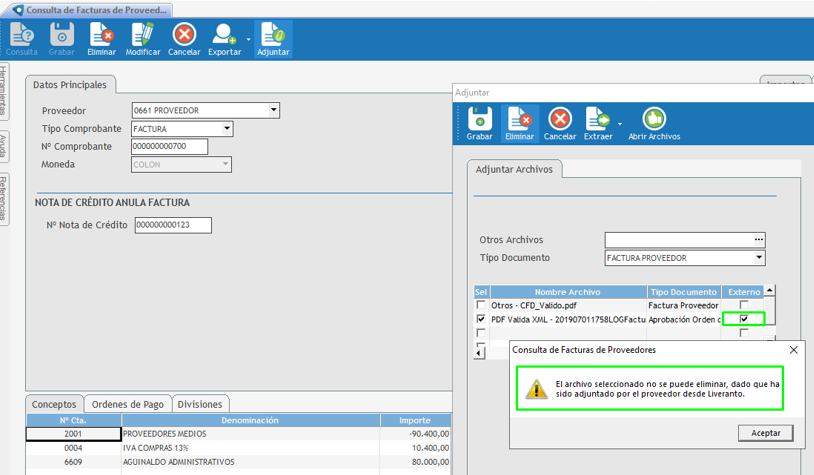Click the Adjuntar toolbar icon

(x=273, y=39)
